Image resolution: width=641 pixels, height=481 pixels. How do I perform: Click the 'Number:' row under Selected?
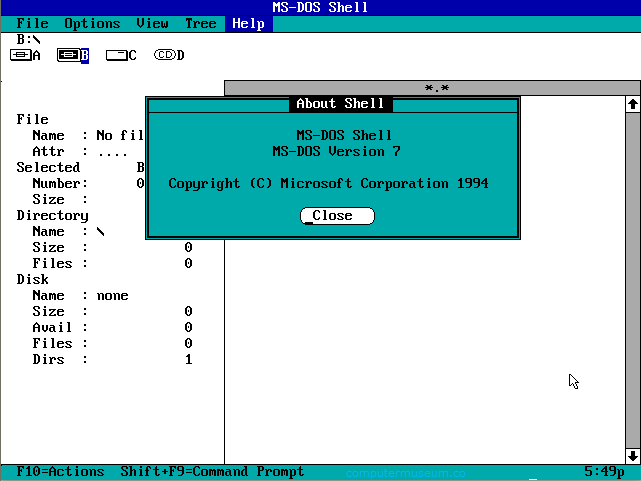[x=88, y=183]
